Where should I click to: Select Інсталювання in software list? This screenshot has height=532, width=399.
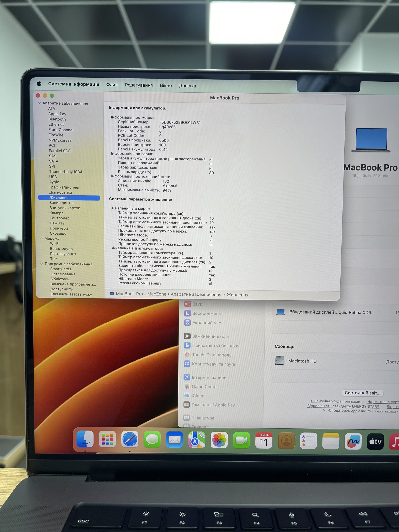[x=63, y=274]
